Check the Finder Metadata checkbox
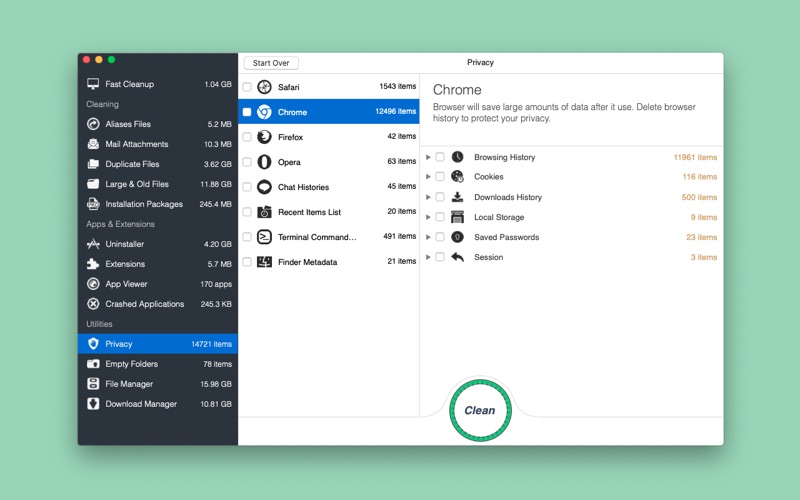This screenshot has width=800, height=500. [x=247, y=262]
